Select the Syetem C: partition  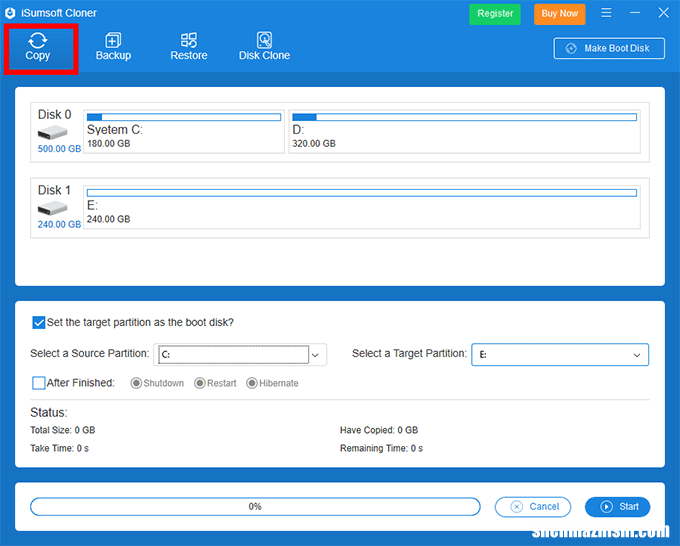point(184,131)
